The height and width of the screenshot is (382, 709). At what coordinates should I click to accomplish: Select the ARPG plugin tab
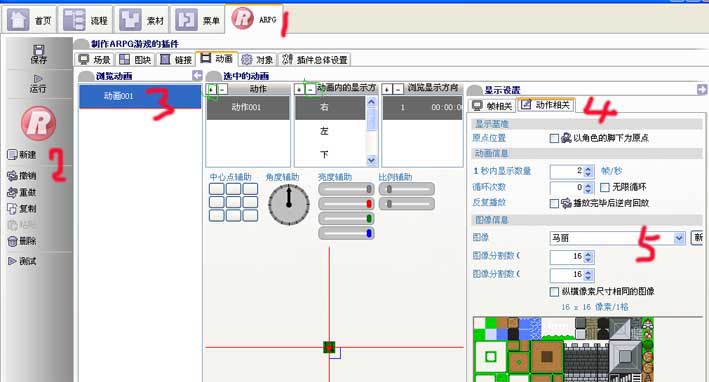point(254,19)
